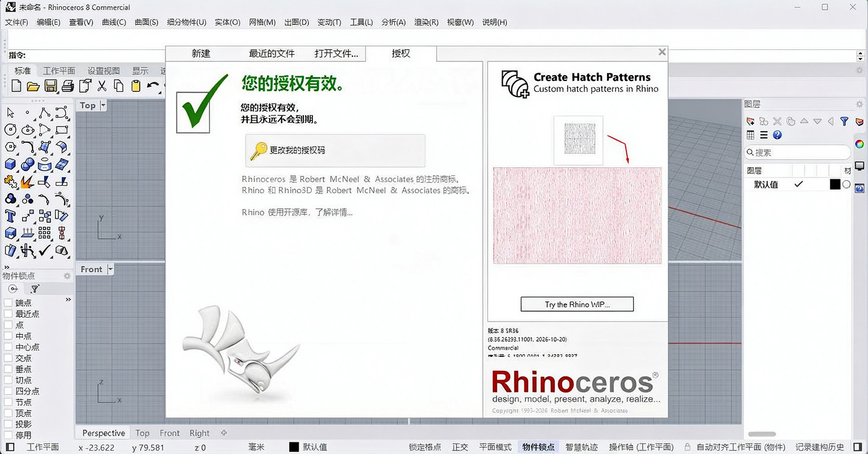The width and height of the screenshot is (868, 454).
Task: Enable the 中心点 object snap checkbox
Action: click(x=8, y=347)
